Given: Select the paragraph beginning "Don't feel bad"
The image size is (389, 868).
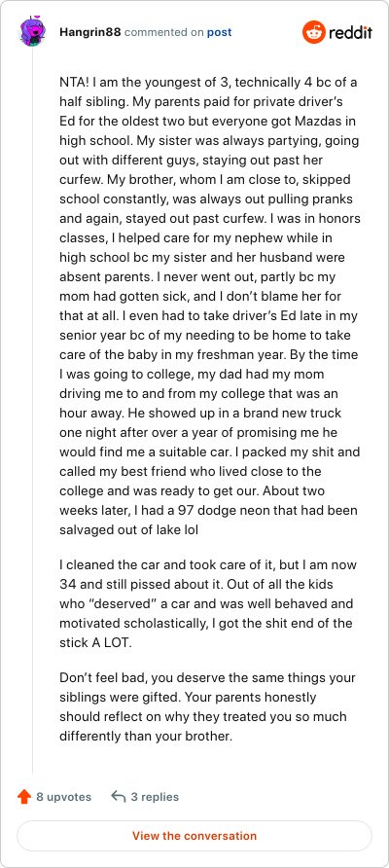Looking at the screenshot, I should tap(207, 708).
